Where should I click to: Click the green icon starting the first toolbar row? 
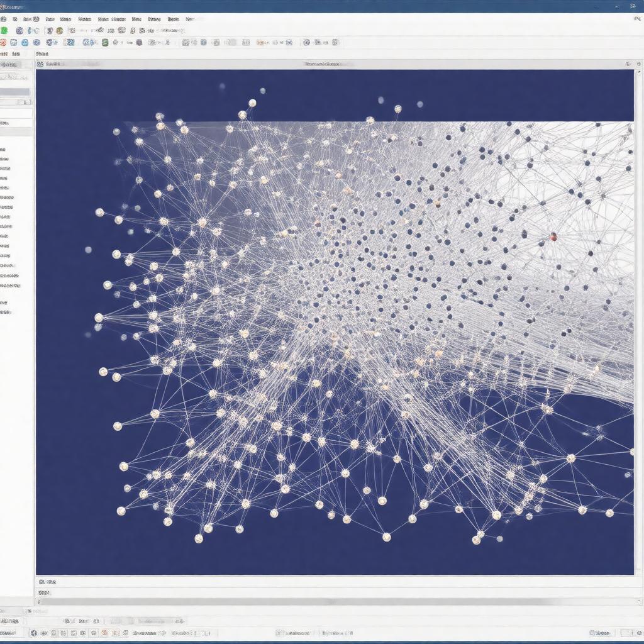pos(4,30)
